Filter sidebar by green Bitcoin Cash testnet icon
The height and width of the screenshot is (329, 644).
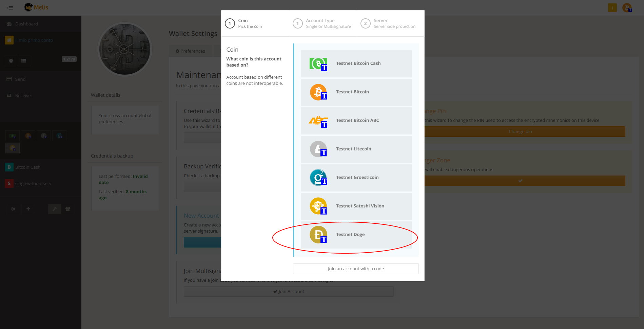[x=13, y=136]
